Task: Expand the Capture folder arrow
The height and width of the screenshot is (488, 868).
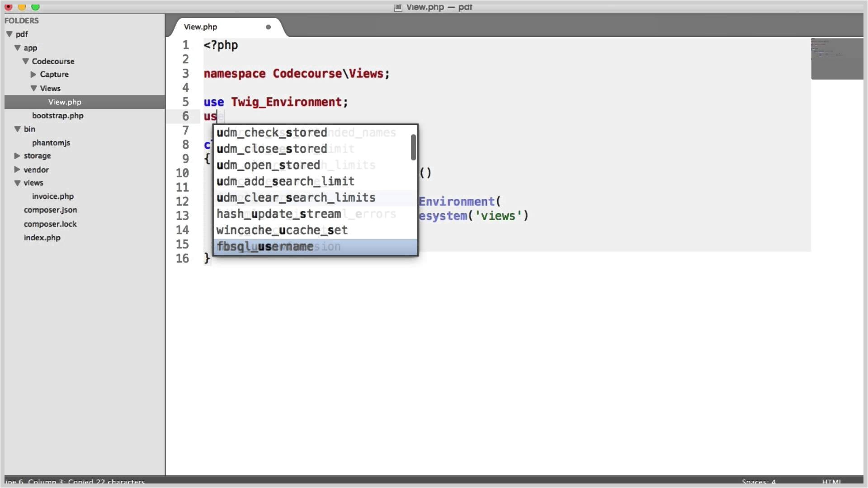Action: pyautogui.click(x=33, y=75)
